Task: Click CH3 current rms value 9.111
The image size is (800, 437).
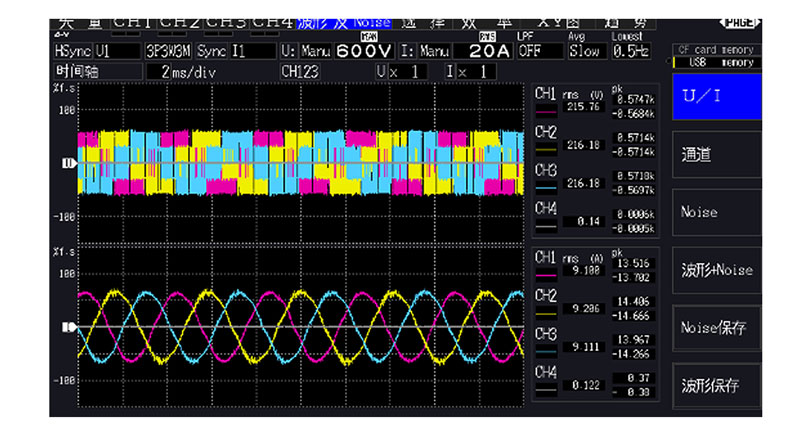Action: pos(584,347)
